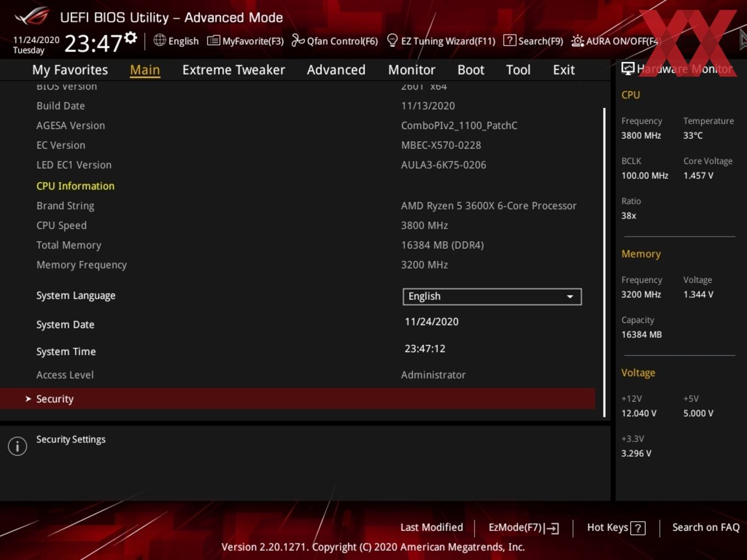Open System Language dropdown
The height and width of the screenshot is (560, 747).
point(492,296)
